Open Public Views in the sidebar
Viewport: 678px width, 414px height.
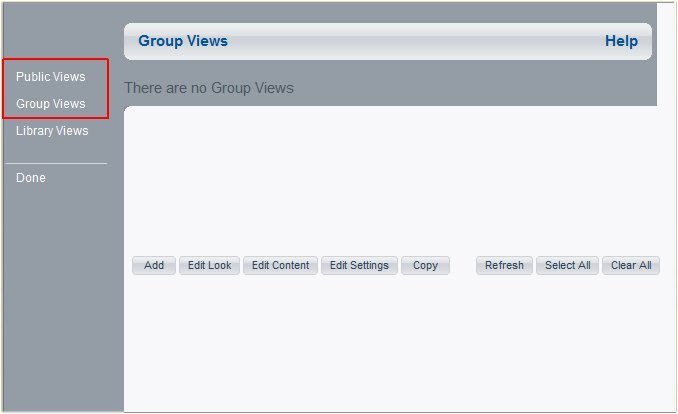[51, 77]
